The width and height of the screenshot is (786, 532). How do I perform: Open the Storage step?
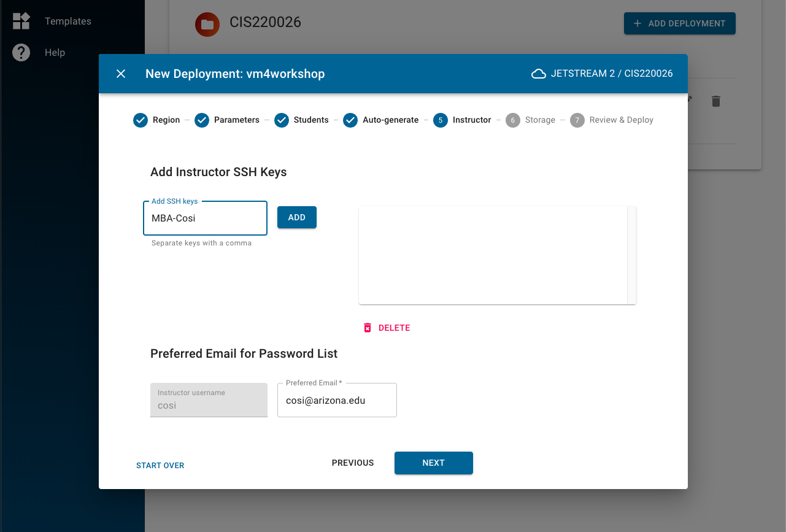coord(513,120)
